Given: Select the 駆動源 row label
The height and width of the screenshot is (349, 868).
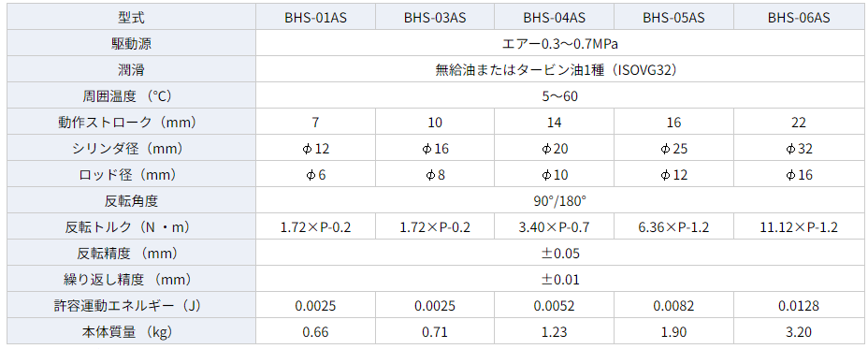Looking at the screenshot, I should (131, 44).
